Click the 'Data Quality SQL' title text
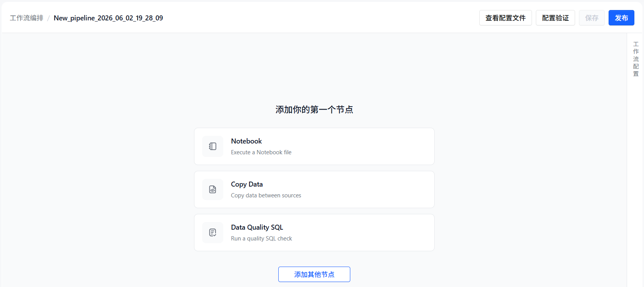 coord(257,227)
